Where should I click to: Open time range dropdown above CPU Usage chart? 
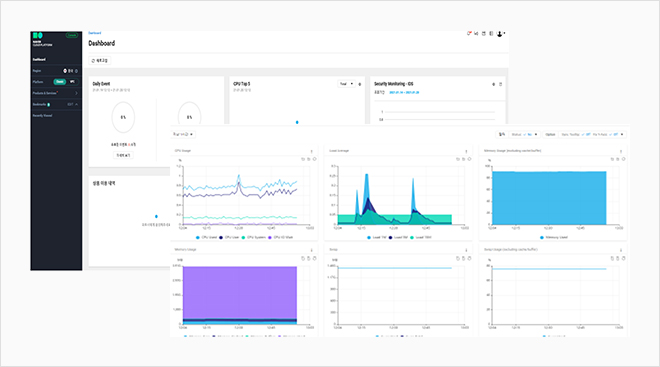click(183, 134)
